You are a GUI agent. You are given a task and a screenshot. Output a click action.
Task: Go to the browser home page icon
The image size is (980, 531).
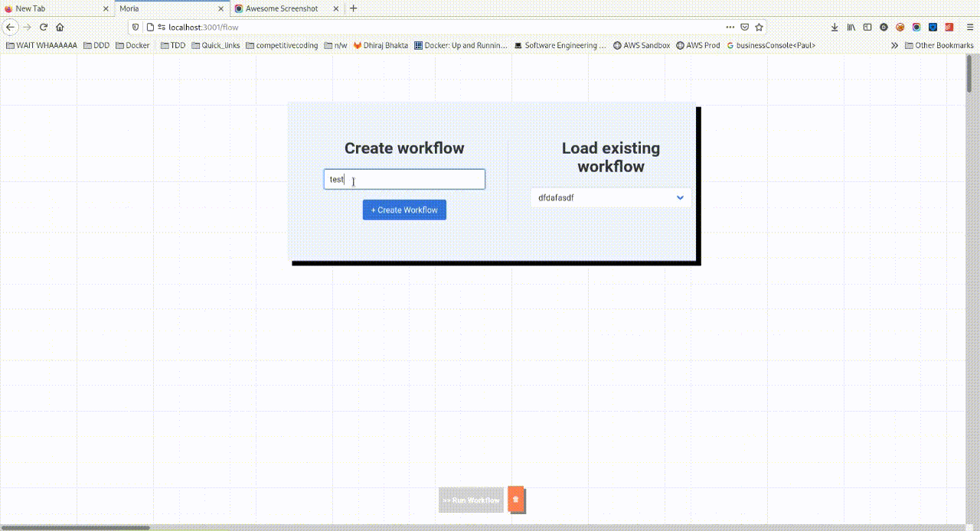click(x=60, y=27)
